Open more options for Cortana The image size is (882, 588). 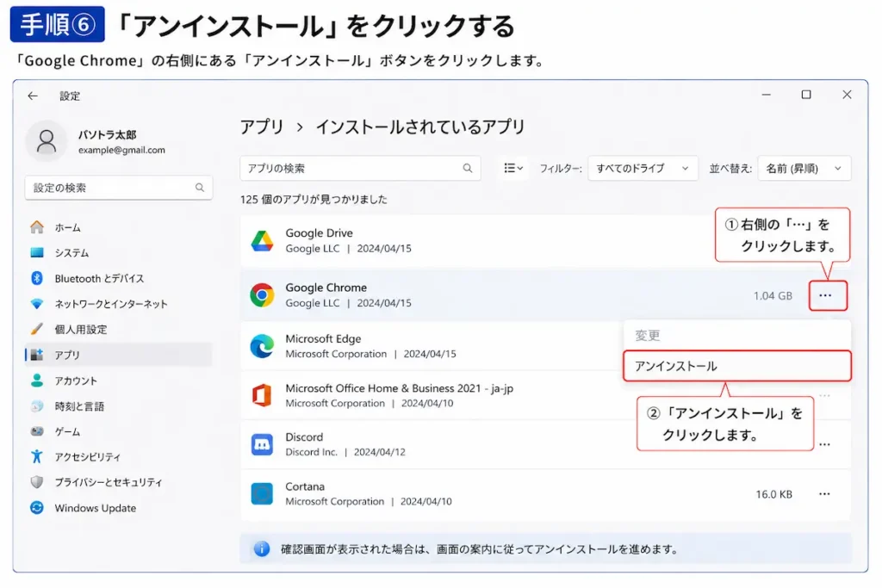point(824,493)
